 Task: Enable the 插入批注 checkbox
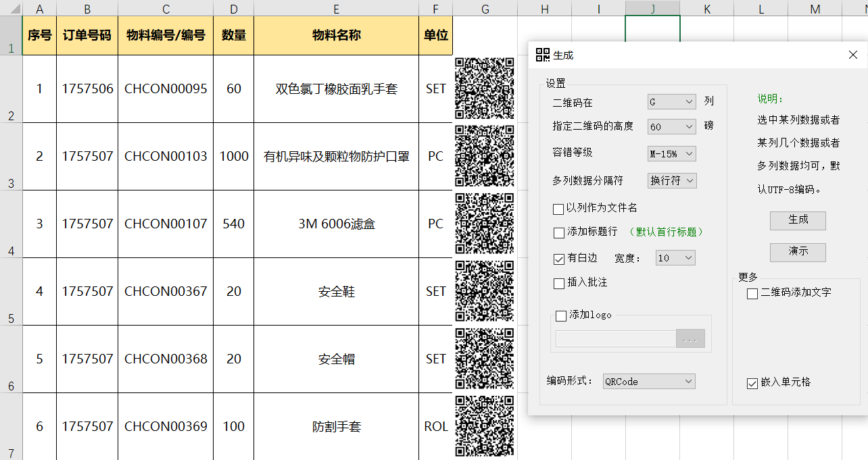coord(558,283)
